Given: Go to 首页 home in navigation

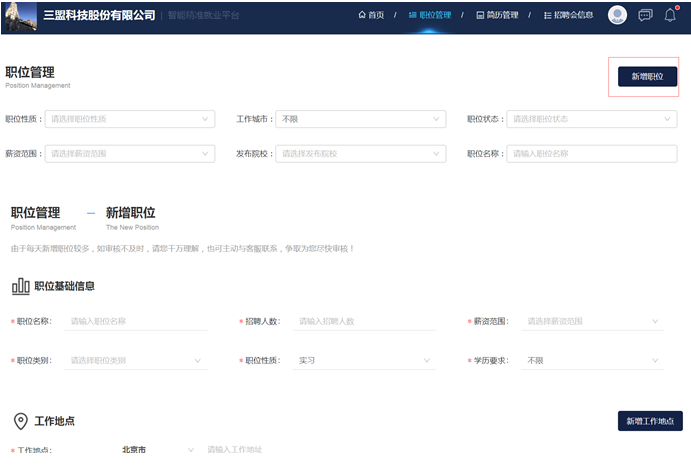Looking at the screenshot, I should click(371, 15).
